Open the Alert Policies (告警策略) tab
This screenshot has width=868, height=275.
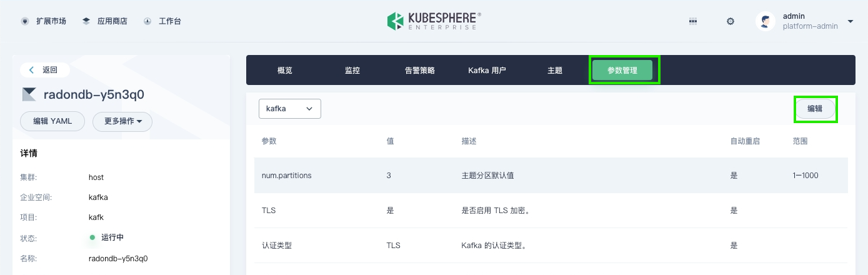(x=420, y=71)
